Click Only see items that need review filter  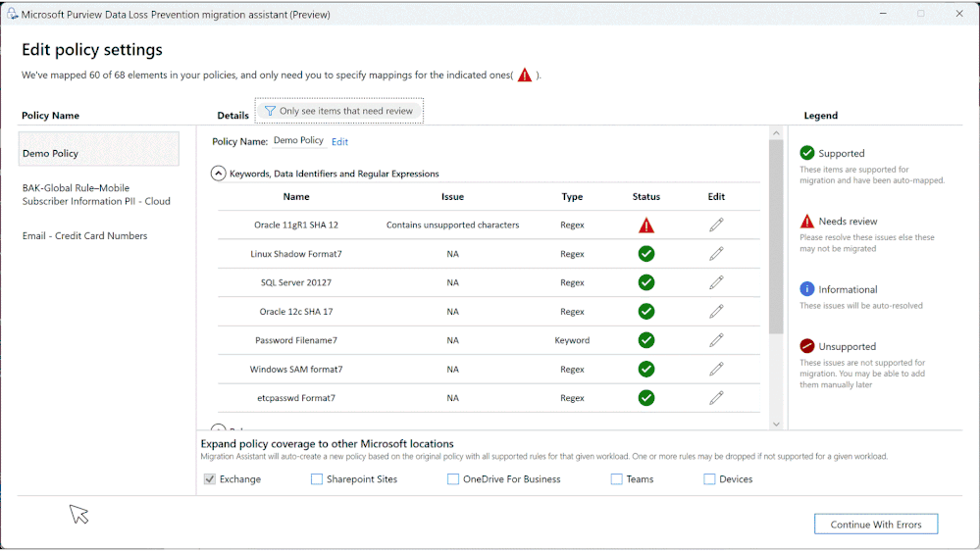(338, 111)
